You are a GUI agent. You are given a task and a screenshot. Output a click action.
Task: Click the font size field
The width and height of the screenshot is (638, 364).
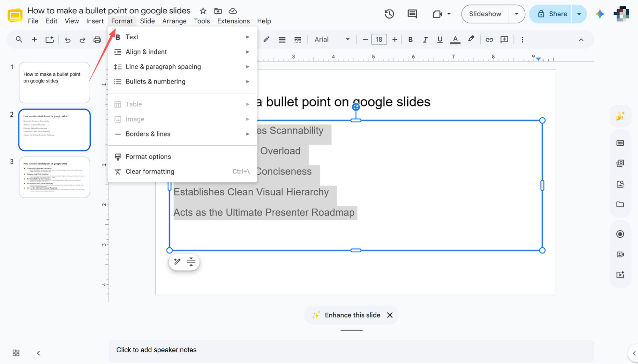click(x=379, y=40)
